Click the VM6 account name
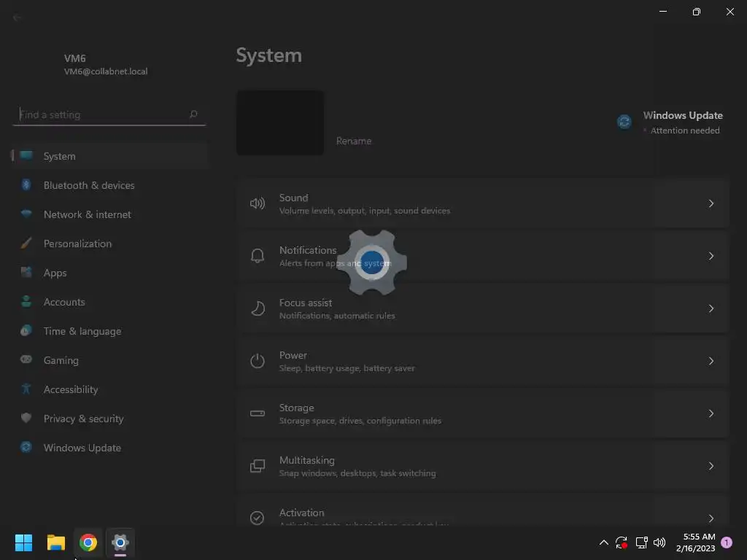 (75, 58)
